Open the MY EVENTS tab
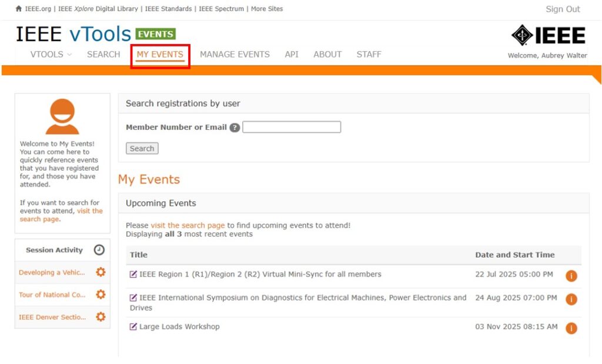This screenshot has height=364, width=602. click(160, 55)
